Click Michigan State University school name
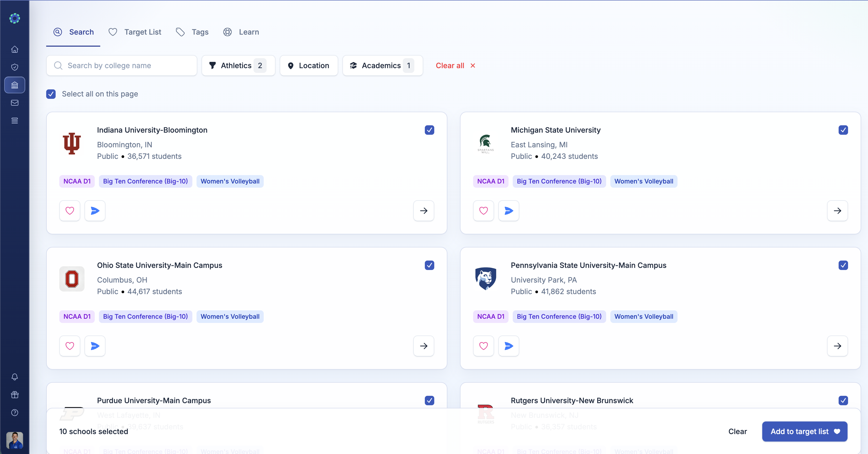This screenshot has height=454, width=868. [556, 130]
